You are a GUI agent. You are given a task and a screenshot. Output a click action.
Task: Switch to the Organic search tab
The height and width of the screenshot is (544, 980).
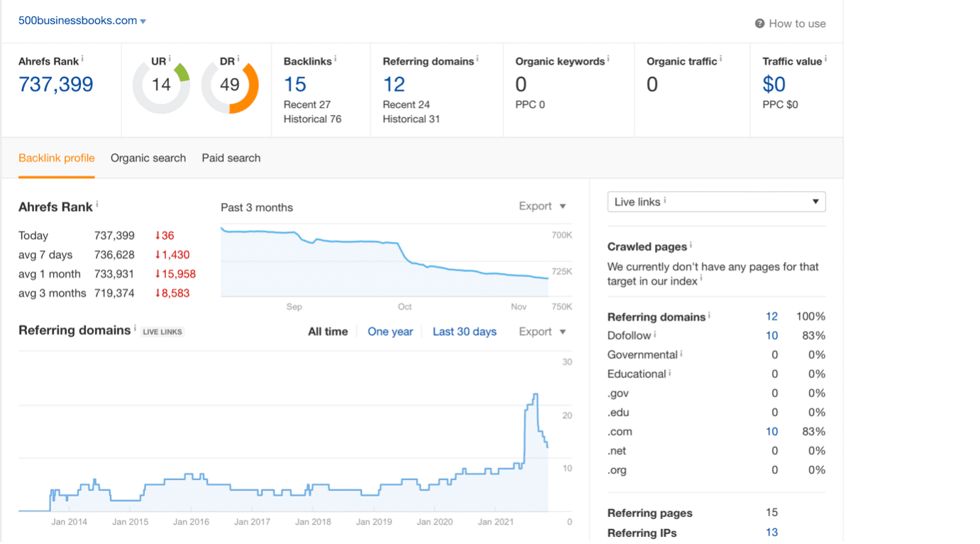point(148,158)
